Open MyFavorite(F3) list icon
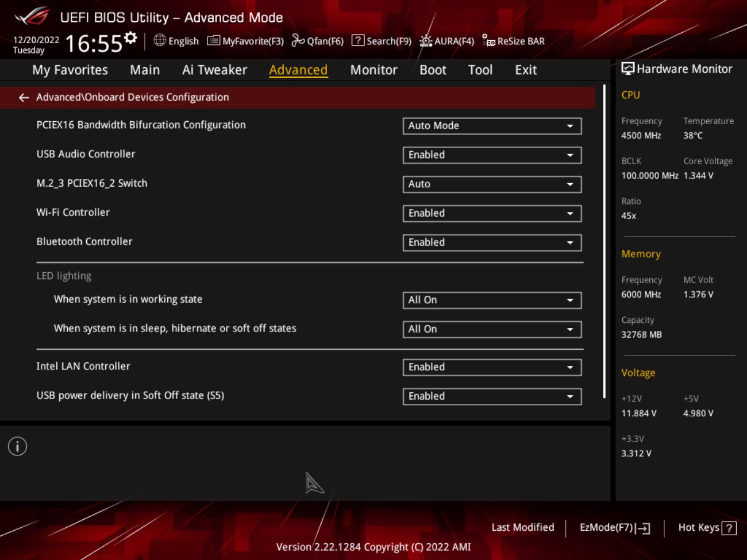 point(214,40)
